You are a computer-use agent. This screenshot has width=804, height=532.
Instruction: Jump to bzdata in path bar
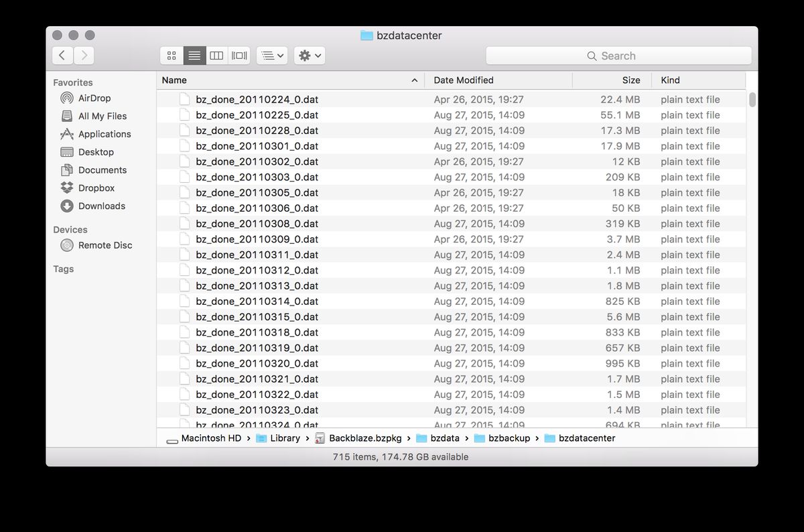(444, 438)
